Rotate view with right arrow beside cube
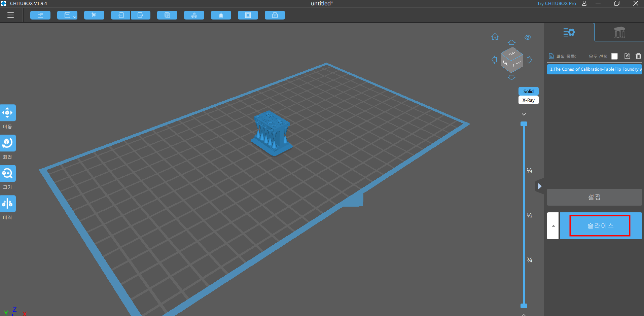This screenshot has height=316, width=644. click(x=529, y=60)
